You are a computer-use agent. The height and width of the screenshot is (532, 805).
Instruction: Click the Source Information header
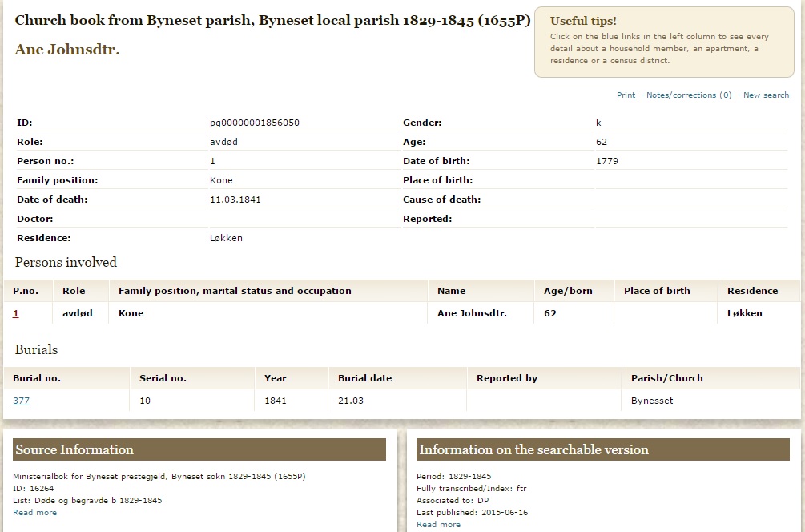click(x=199, y=449)
